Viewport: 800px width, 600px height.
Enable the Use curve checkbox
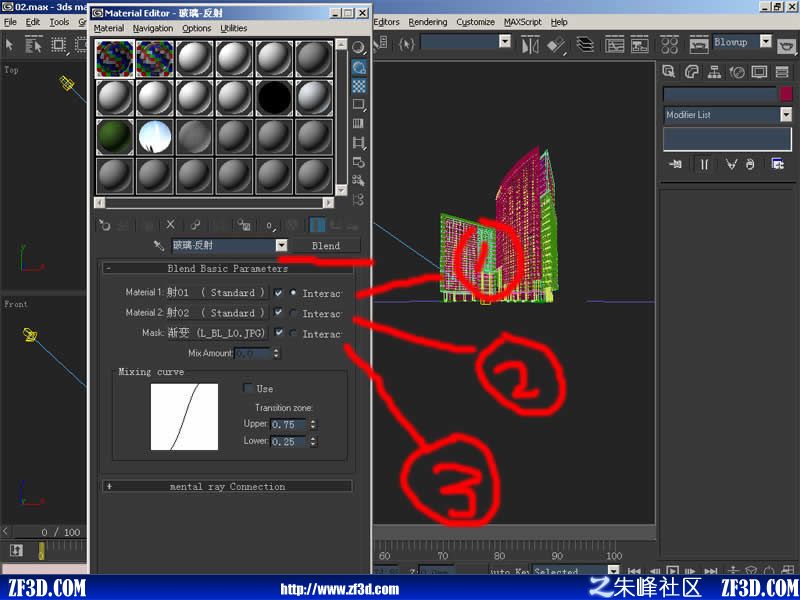point(248,388)
